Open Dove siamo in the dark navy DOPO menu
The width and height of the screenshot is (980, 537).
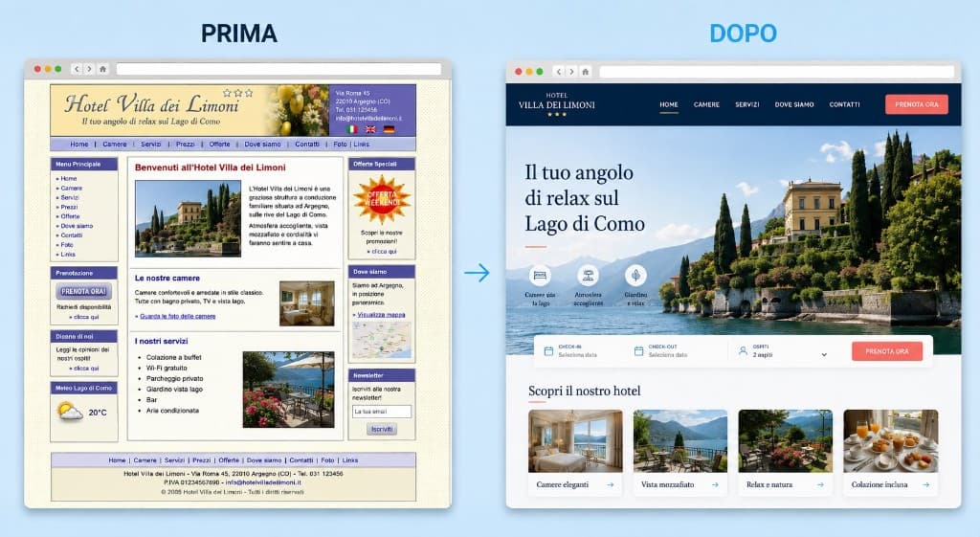pyautogui.click(x=794, y=104)
